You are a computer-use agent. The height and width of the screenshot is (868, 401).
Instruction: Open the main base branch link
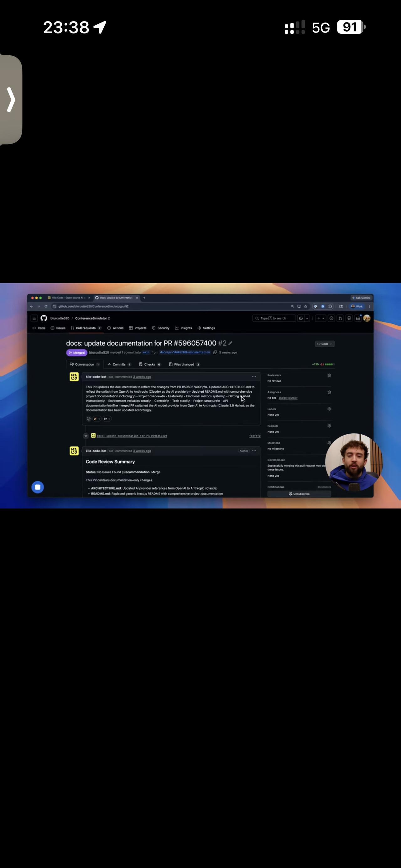click(x=146, y=352)
